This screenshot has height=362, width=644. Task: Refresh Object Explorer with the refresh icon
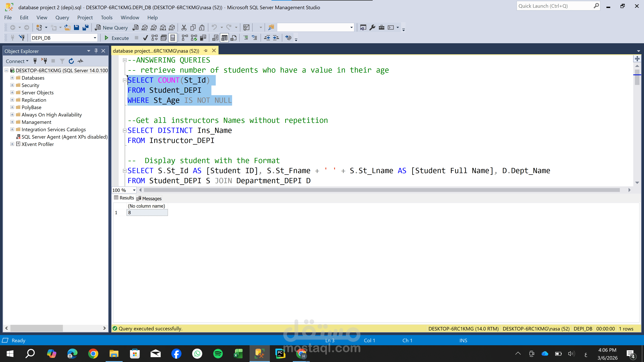pos(71,61)
